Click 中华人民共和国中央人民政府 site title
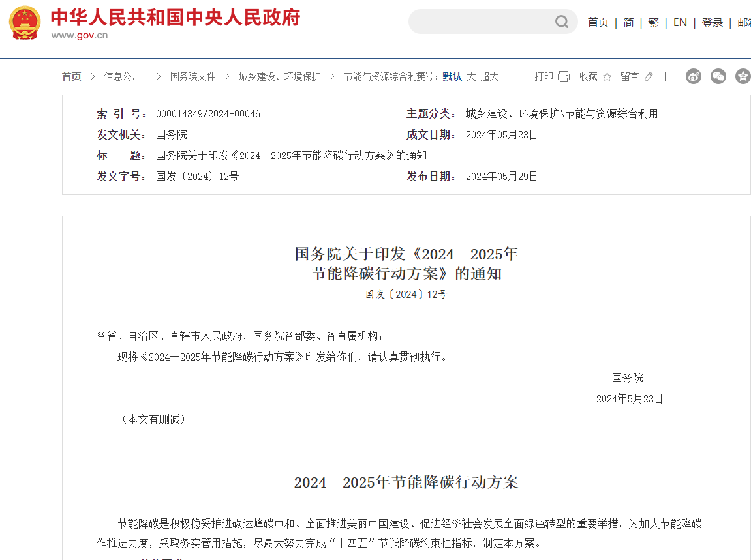The image size is (751, 560). pos(176,17)
